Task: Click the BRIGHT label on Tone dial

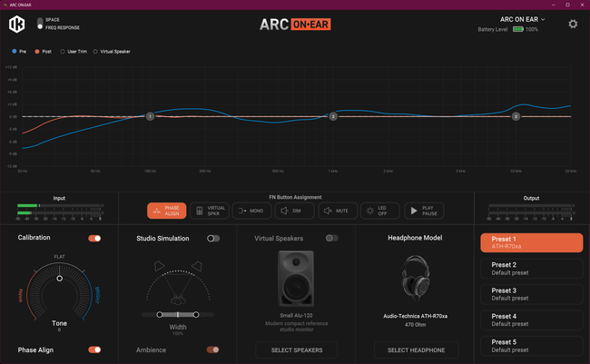Action: coord(97,296)
